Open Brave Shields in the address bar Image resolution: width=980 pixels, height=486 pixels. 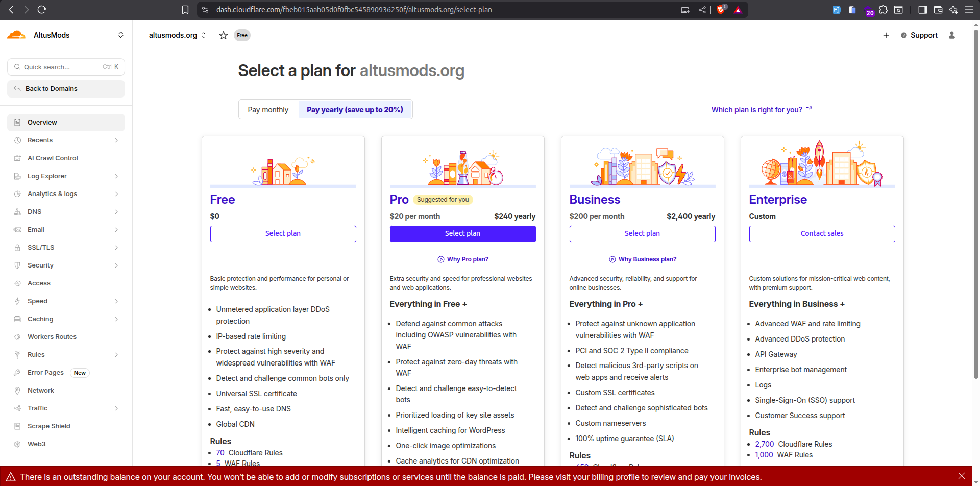pos(721,9)
